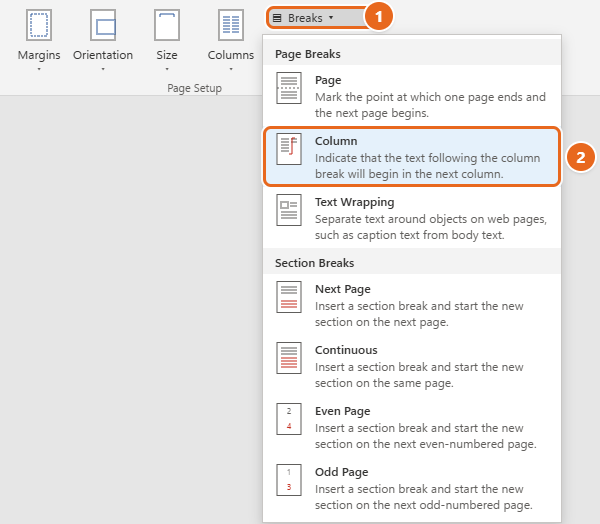This screenshot has height=524, width=600.
Task: Pick the Odd Page title
Action: coord(341,472)
